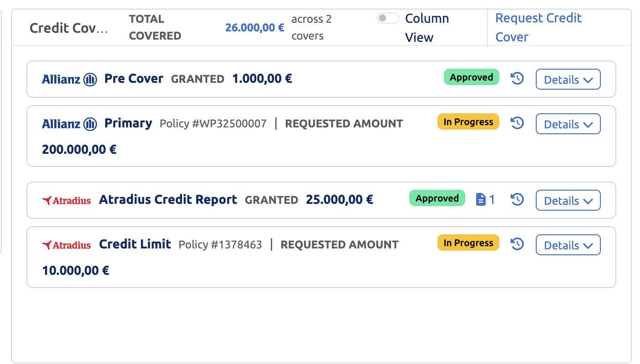
Task: Select the Pre Cover title text
Action: point(134,78)
